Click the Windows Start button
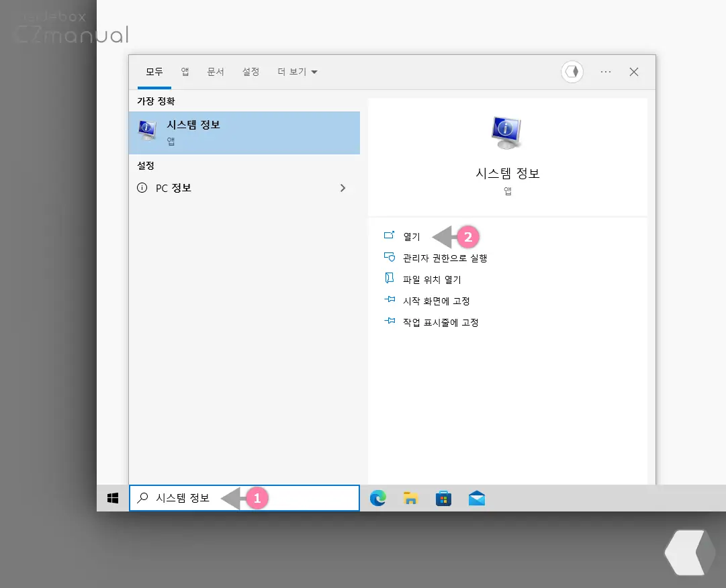This screenshot has height=588, width=726. coord(112,497)
